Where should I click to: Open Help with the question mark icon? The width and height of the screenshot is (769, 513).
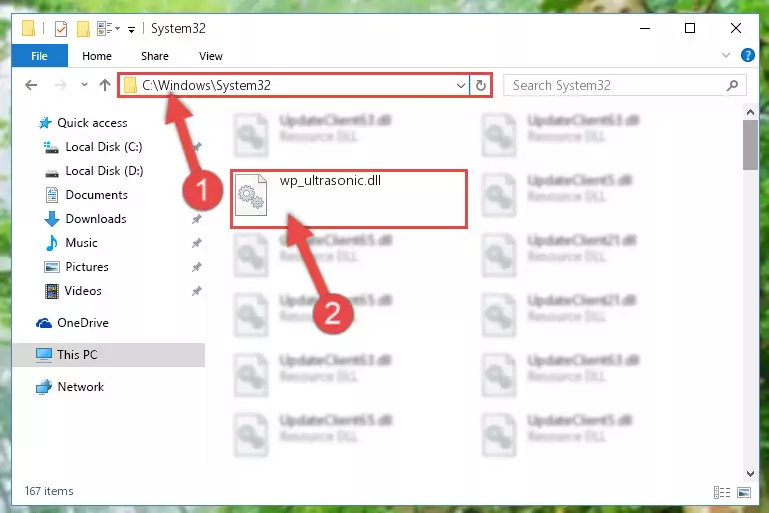[747, 55]
